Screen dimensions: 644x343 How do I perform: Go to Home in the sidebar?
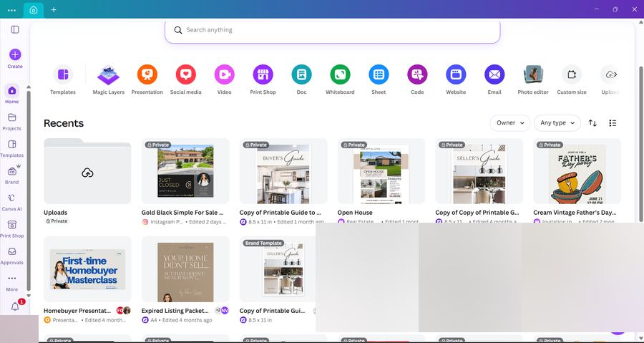click(12, 94)
